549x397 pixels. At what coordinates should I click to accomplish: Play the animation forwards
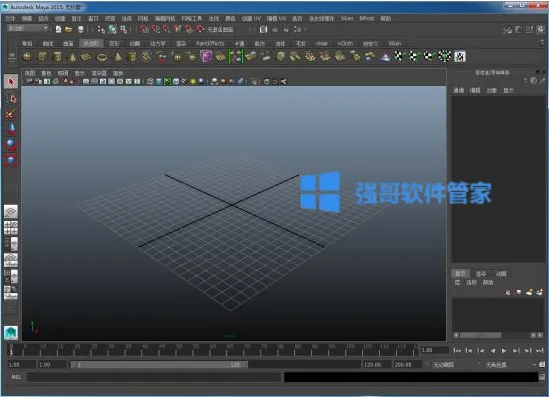pos(503,350)
